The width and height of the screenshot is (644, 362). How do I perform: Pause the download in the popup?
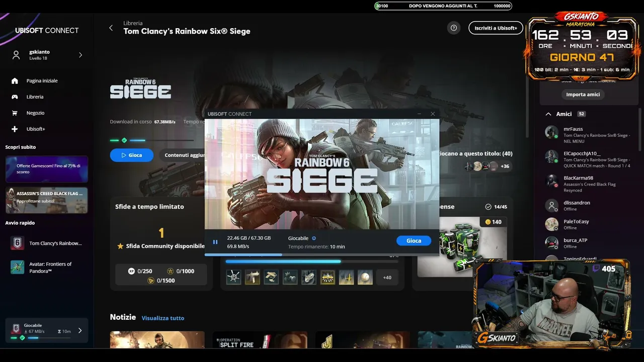pyautogui.click(x=215, y=242)
